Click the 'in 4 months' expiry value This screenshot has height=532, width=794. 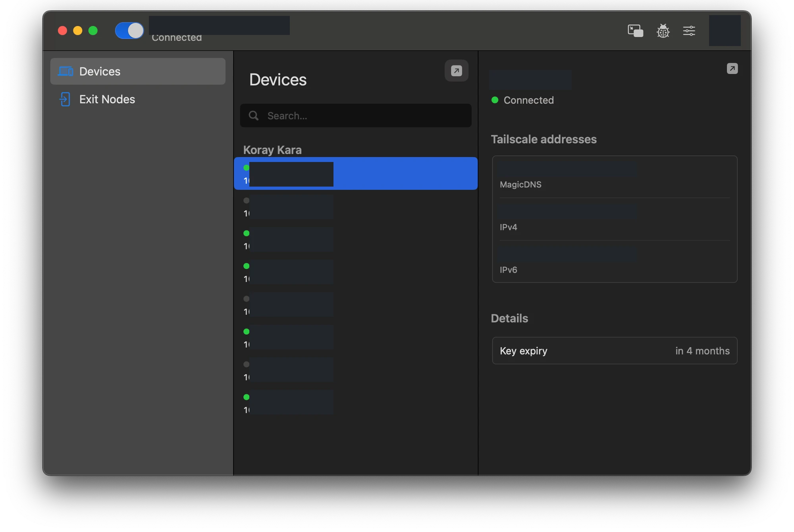(x=702, y=351)
